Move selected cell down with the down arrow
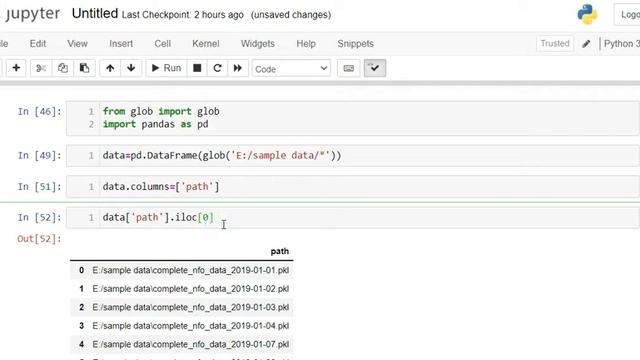Image resolution: width=640 pixels, height=360 pixels. [x=131, y=68]
